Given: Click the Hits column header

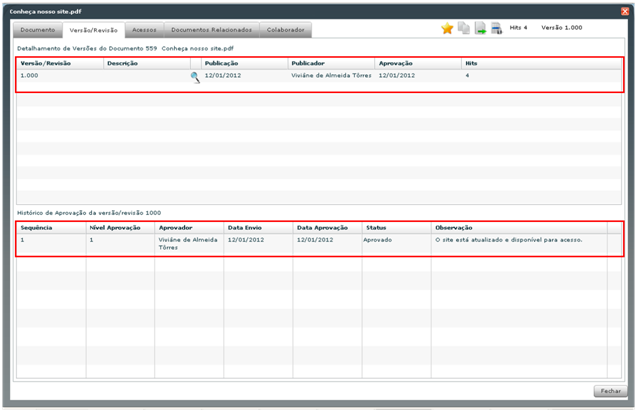Looking at the screenshot, I should (541, 63).
